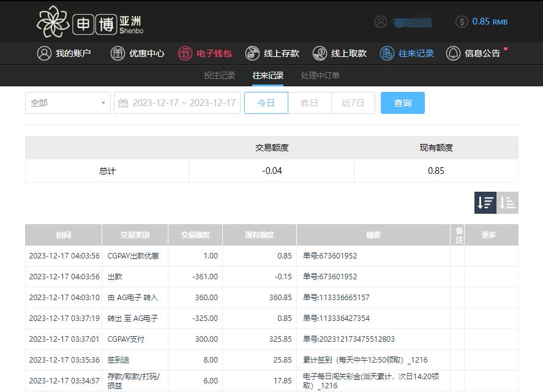Open 信息公告 bell icon
The width and height of the screenshot is (543, 392).
pyautogui.click(x=453, y=53)
